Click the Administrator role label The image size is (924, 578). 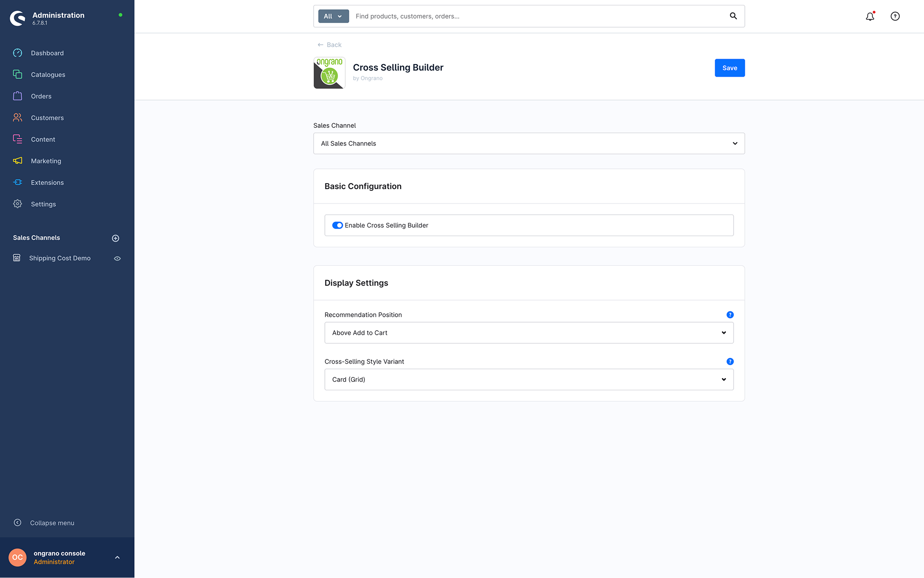pyautogui.click(x=54, y=562)
